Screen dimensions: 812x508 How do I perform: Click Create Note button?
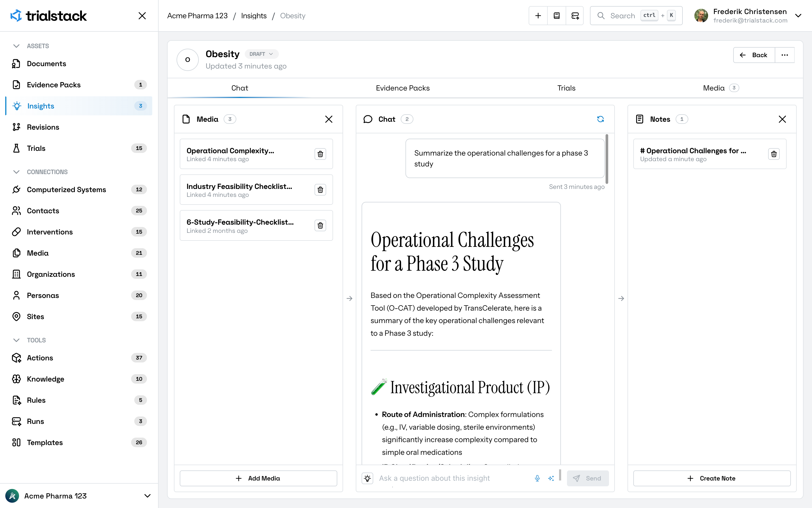[x=712, y=478]
